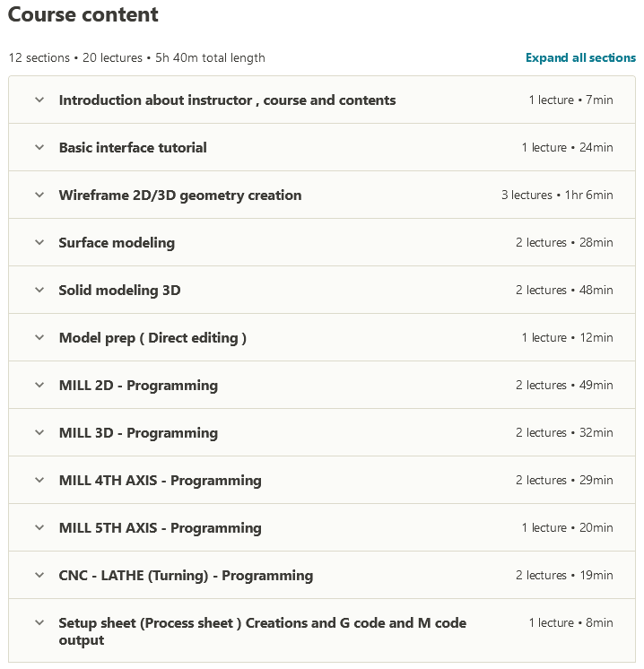Viewport: 644px width, 669px height.
Task: Click the Solid modeling 3D chevron icon
Action: (x=39, y=290)
